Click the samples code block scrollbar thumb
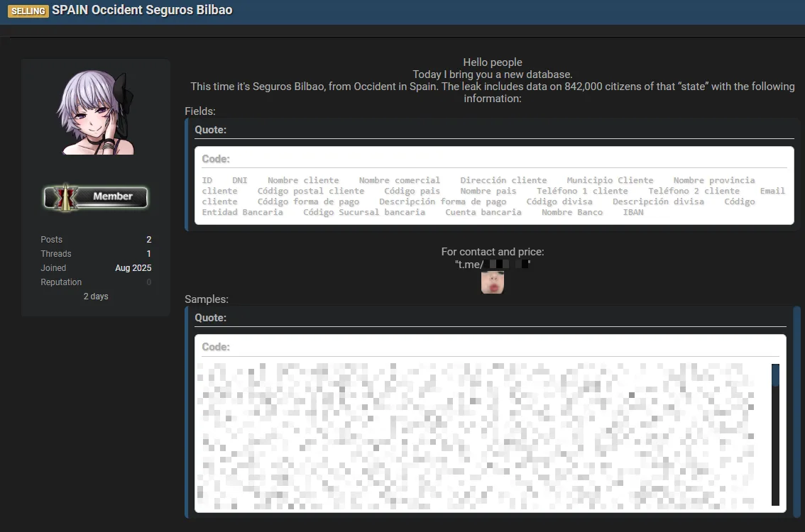805x532 pixels. pyautogui.click(x=775, y=375)
